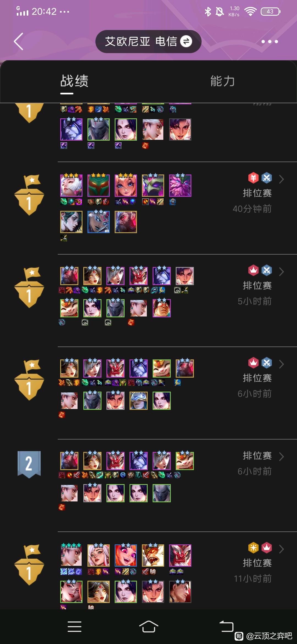The image size is (297, 644).
Task: Tap the server swap arrows icon
Action: tap(186, 42)
